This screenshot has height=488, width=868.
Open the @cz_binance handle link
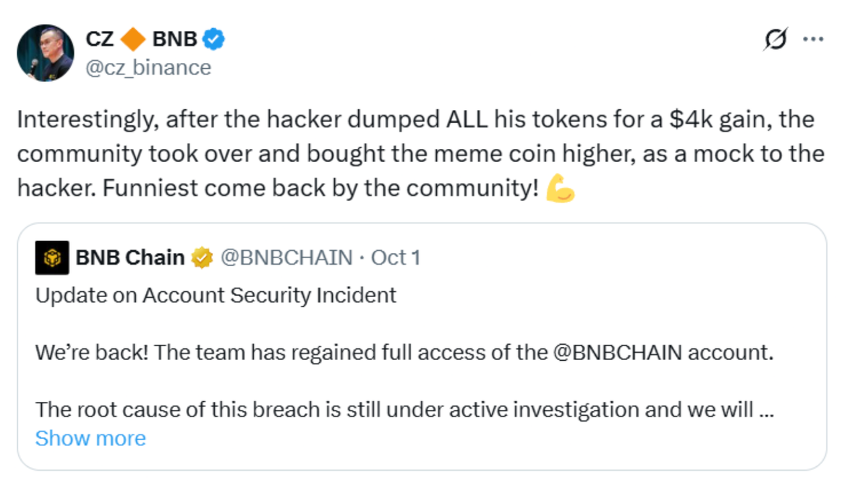click(x=149, y=67)
